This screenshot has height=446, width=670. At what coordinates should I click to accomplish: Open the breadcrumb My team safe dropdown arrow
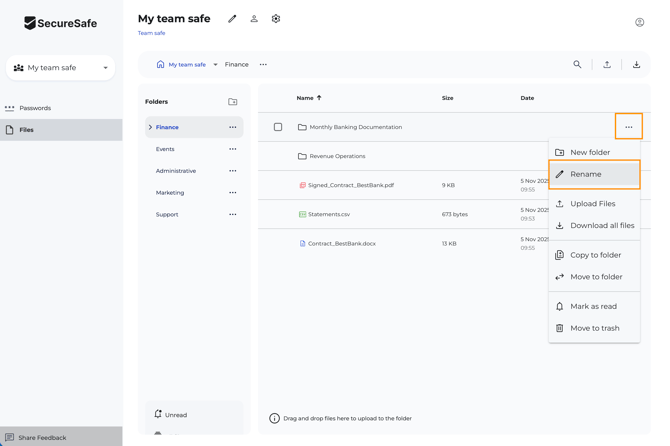tap(215, 65)
